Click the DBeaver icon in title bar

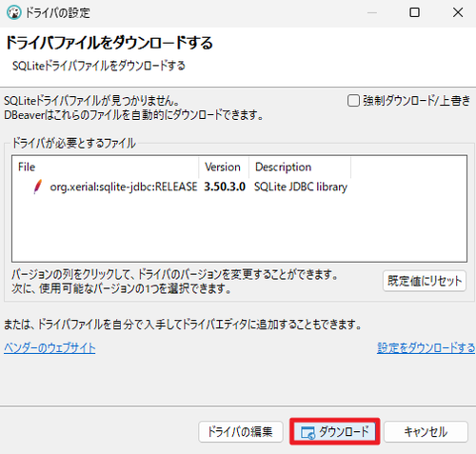[x=13, y=12]
